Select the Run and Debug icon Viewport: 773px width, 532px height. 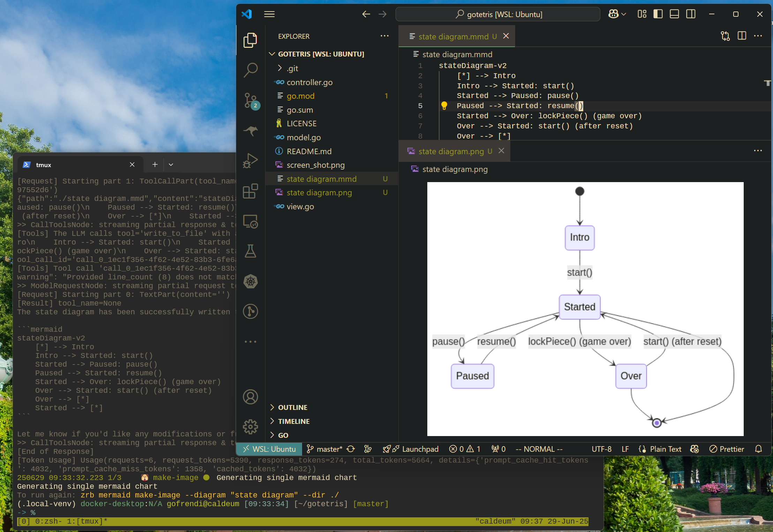[250, 160]
